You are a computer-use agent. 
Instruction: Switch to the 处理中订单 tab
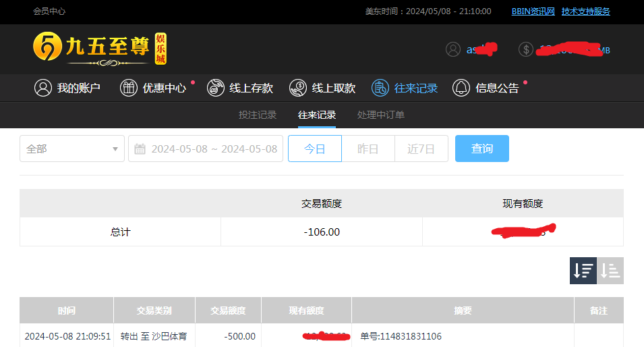381,115
